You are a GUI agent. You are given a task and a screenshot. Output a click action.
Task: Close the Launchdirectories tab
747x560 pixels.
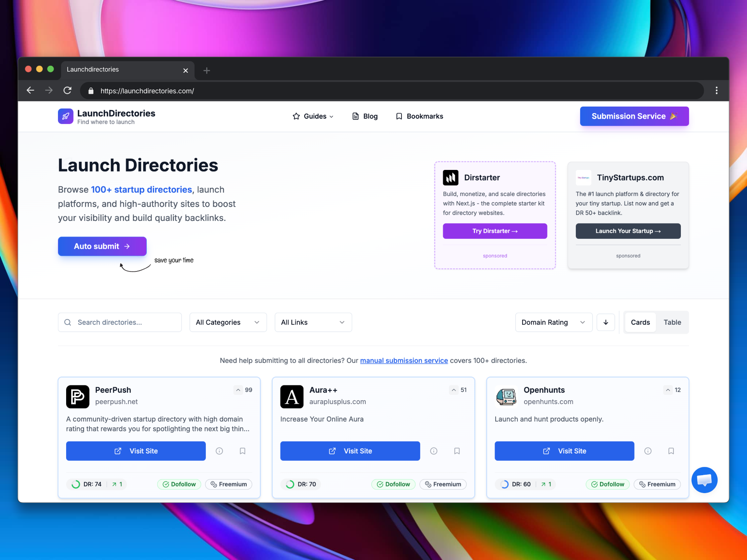click(x=186, y=70)
